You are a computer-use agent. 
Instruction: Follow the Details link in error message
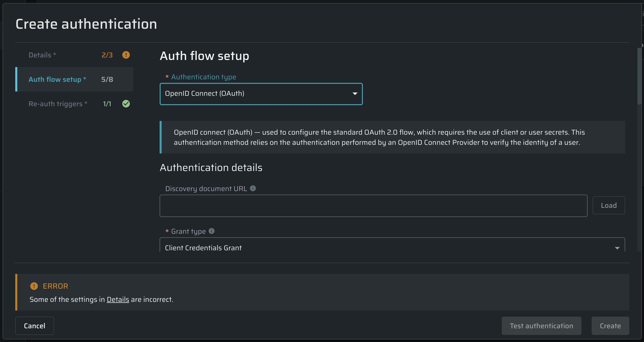(x=118, y=300)
